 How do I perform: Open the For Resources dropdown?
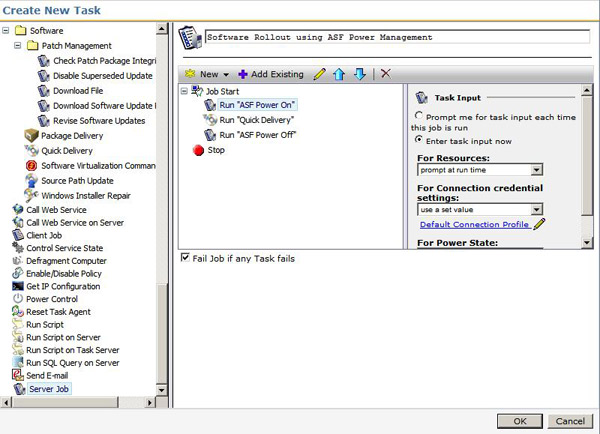click(536, 170)
